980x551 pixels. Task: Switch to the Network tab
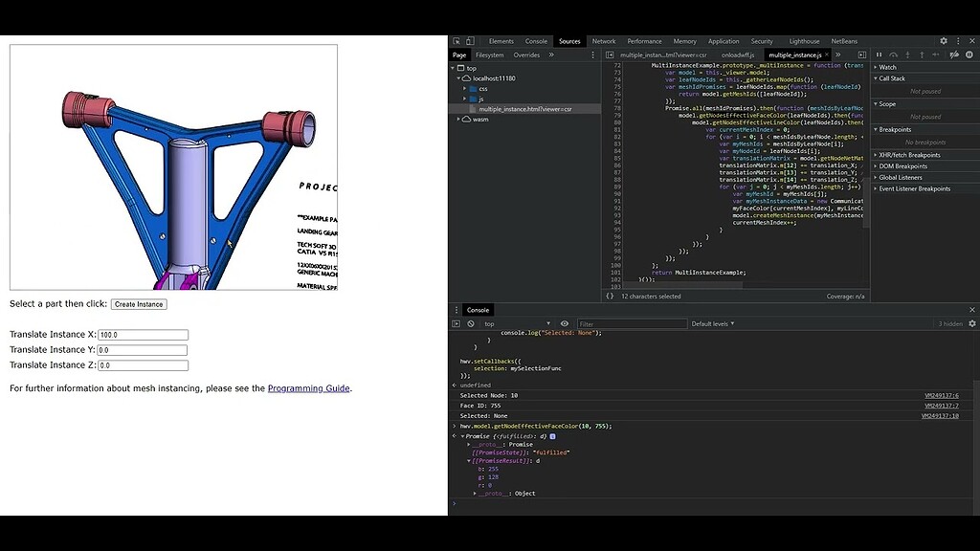tap(604, 41)
